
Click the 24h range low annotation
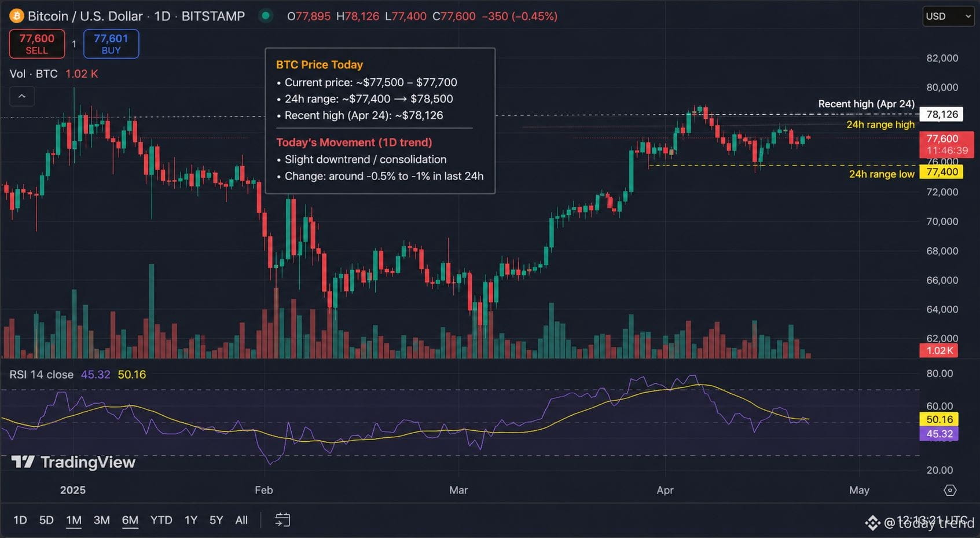click(x=882, y=174)
